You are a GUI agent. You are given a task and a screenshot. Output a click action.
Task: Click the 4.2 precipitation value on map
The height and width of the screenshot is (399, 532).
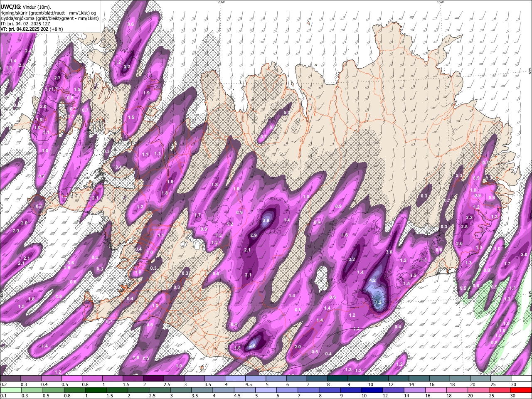pos(372,281)
